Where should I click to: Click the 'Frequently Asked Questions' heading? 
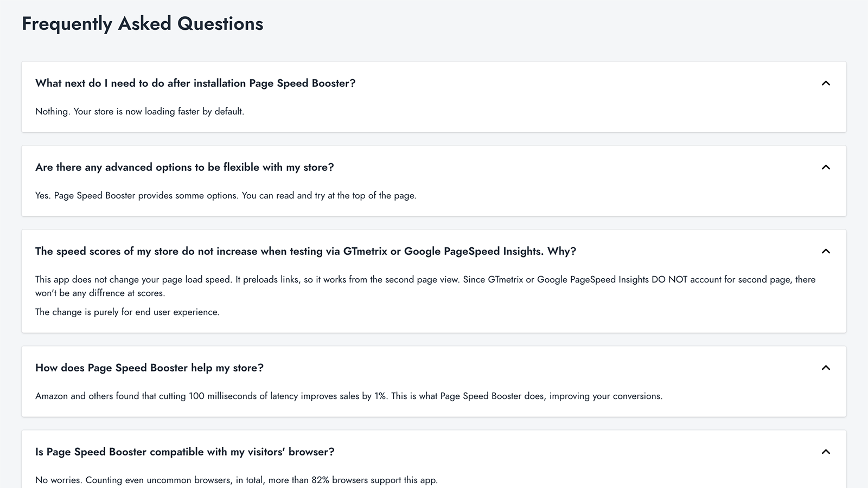[142, 23]
